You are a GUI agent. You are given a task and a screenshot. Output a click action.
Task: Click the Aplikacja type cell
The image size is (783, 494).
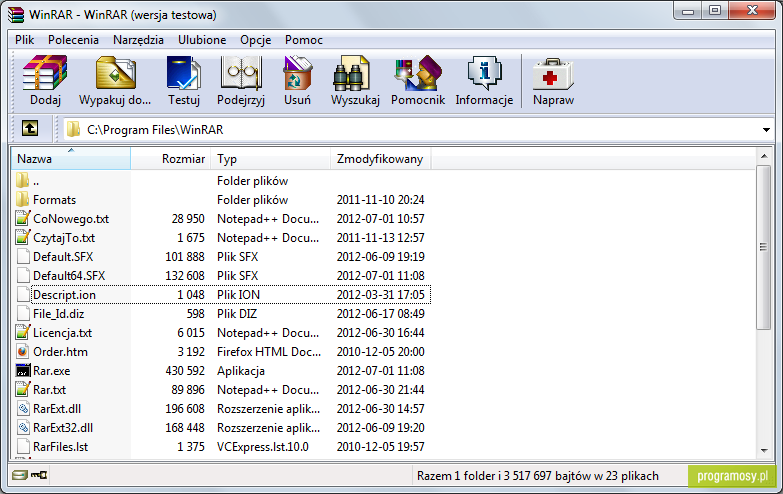241,371
